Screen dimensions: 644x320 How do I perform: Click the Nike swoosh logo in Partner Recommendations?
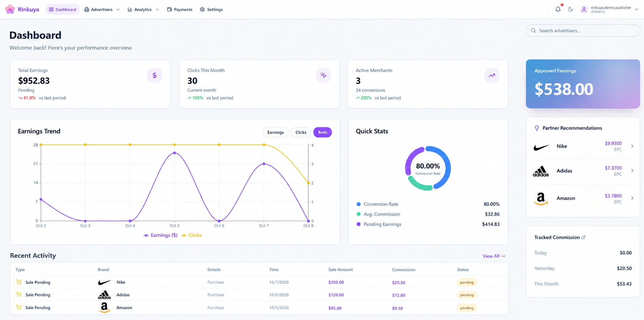coord(541,147)
